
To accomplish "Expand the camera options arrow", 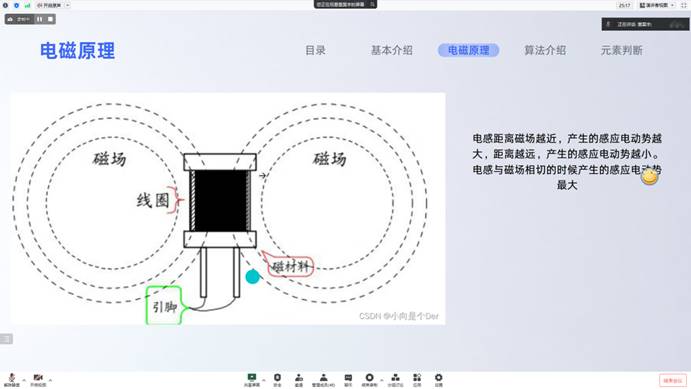I will (x=50, y=379).
